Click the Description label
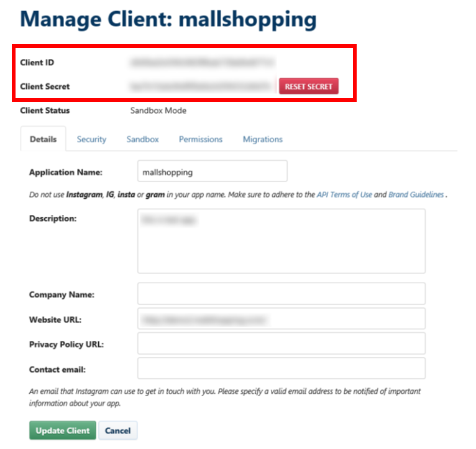Screen dimensions: 476x449 53,219
